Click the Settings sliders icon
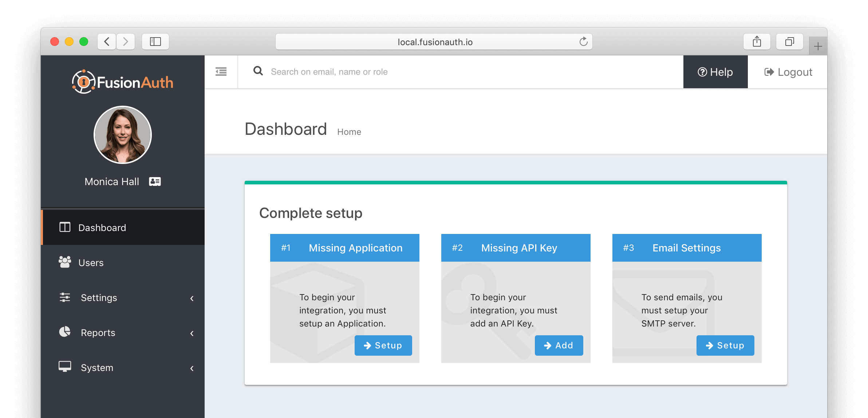This screenshot has height=418, width=868. coord(65,298)
